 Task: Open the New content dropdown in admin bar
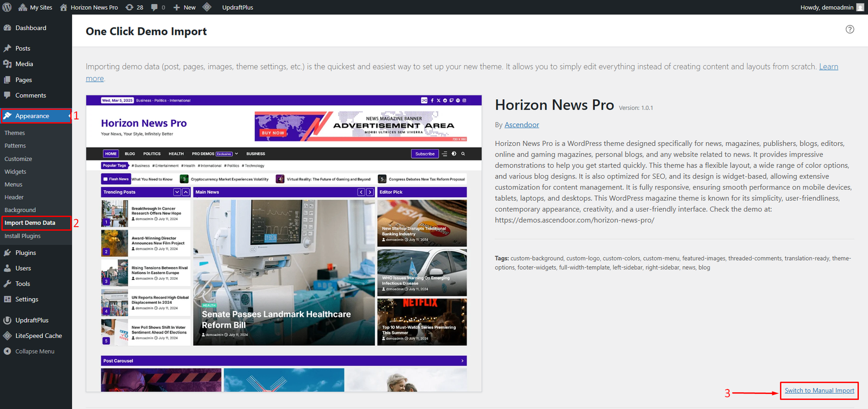coord(184,7)
